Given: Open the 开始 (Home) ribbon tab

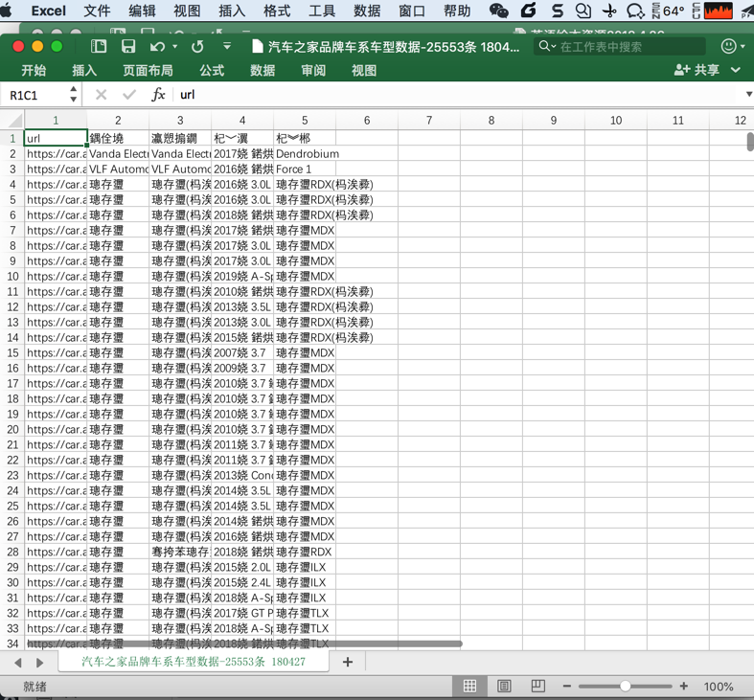Looking at the screenshot, I should [34, 71].
